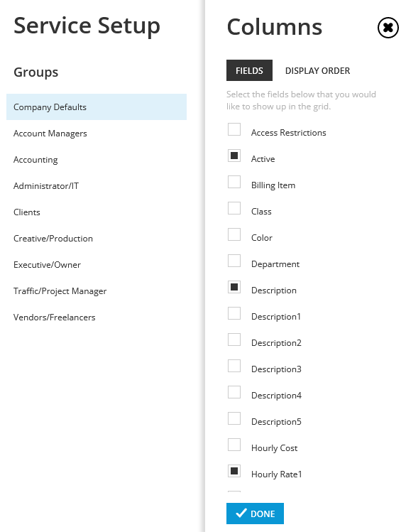Image resolution: width=406 pixels, height=532 pixels.
Task: Enable the Color column checkbox
Action: 234,234
